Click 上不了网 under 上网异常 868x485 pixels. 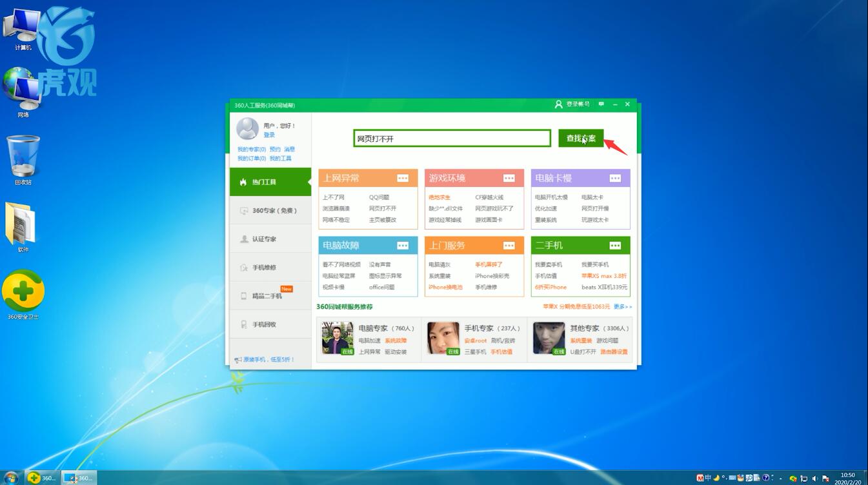point(334,197)
